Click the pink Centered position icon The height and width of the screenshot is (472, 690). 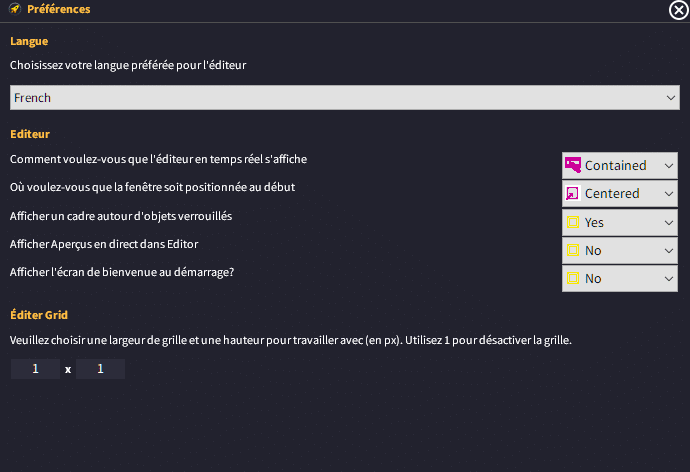point(573,194)
